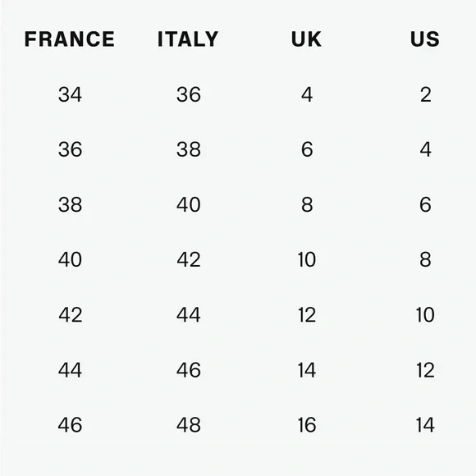This screenshot has height=476, width=476.
Task: Click the ITALY column header
Action: tap(188, 39)
